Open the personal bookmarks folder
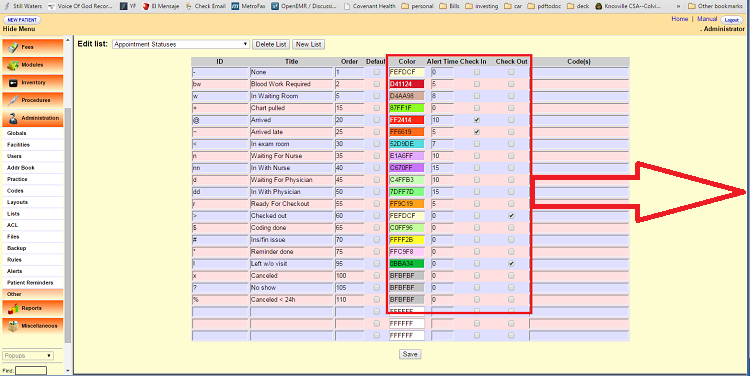The image size is (750, 376). (x=418, y=6)
